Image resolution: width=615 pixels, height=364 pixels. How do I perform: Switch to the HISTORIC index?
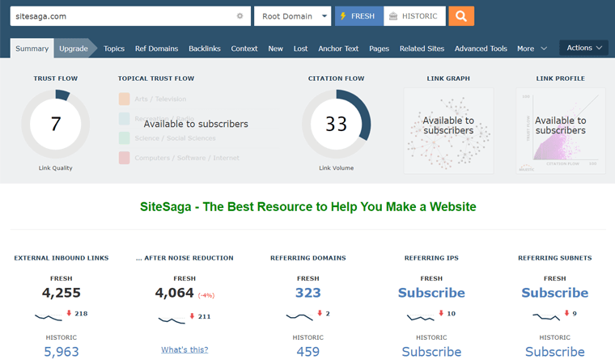click(x=414, y=16)
